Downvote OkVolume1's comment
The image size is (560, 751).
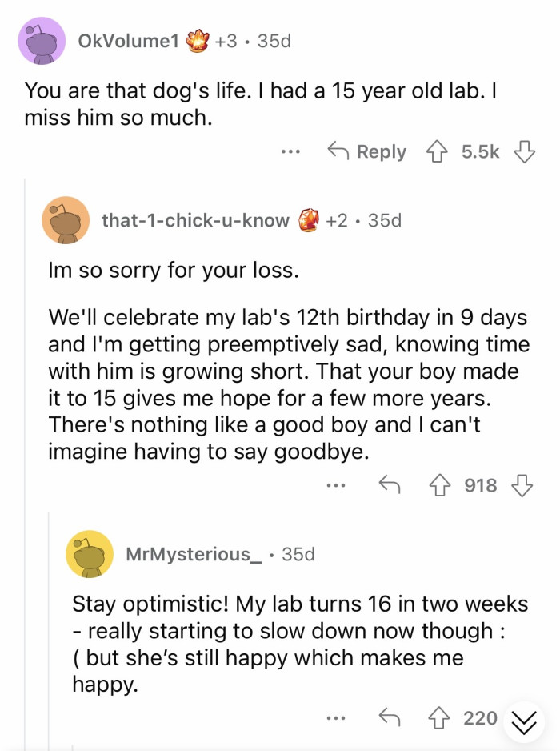click(522, 151)
